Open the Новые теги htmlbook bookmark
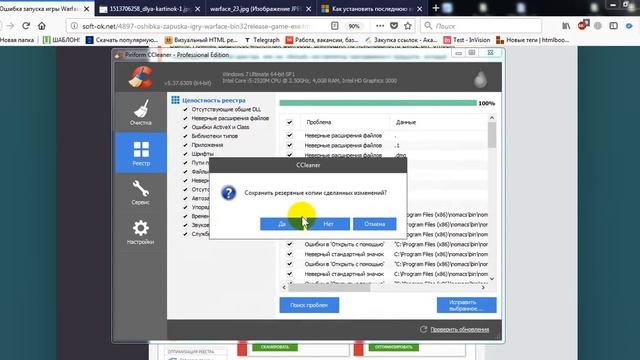640x360 pixels. [x=533, y=40]
